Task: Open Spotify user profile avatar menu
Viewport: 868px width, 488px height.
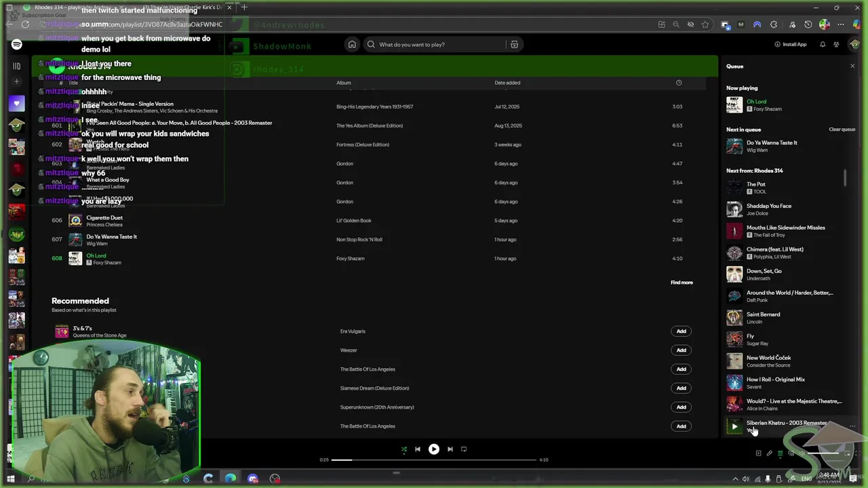Action: (854, 45)
